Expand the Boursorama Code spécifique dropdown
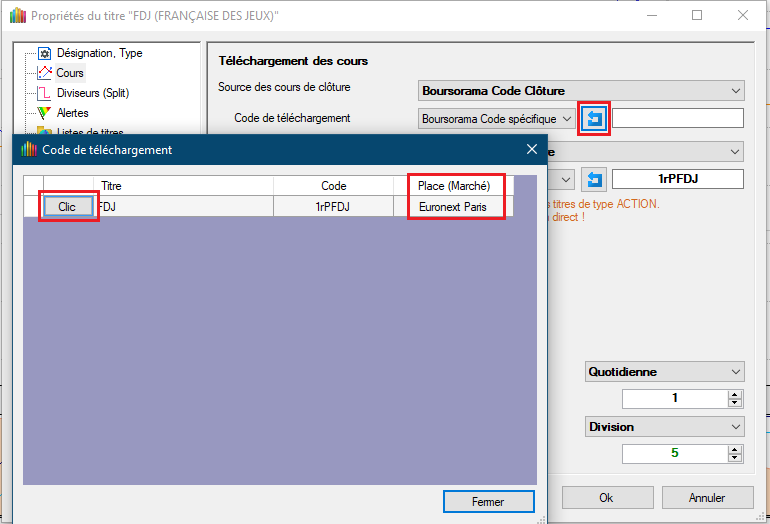This screenshot has width=770, height=524. [497, 119]
